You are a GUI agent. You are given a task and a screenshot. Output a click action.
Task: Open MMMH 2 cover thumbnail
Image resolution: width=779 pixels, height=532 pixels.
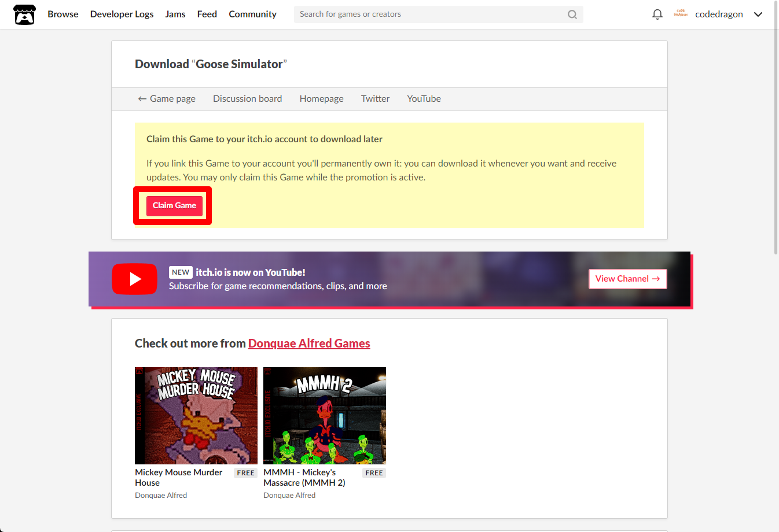click(x=325, y=416)
